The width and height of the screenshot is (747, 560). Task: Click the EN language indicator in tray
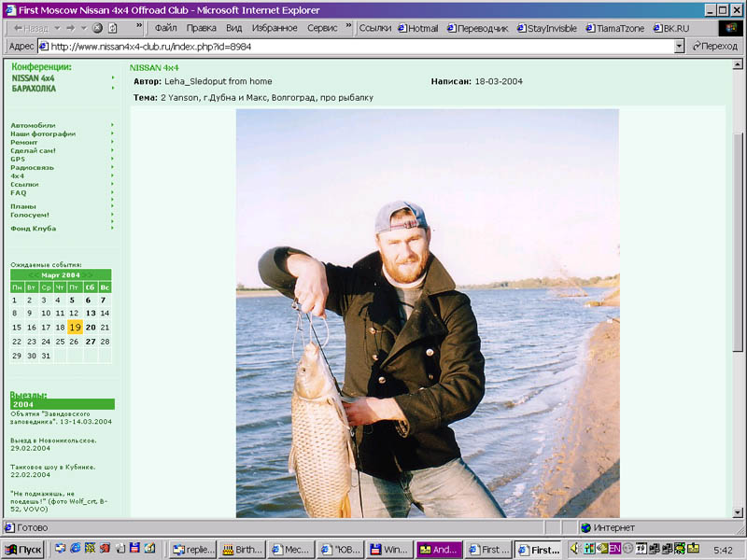(614, 549)
